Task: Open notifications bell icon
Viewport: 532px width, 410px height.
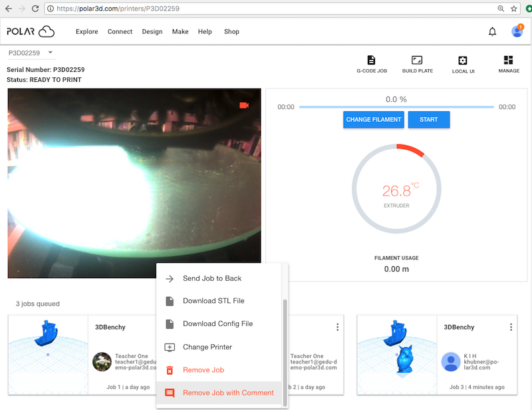Action: point(492,31)
